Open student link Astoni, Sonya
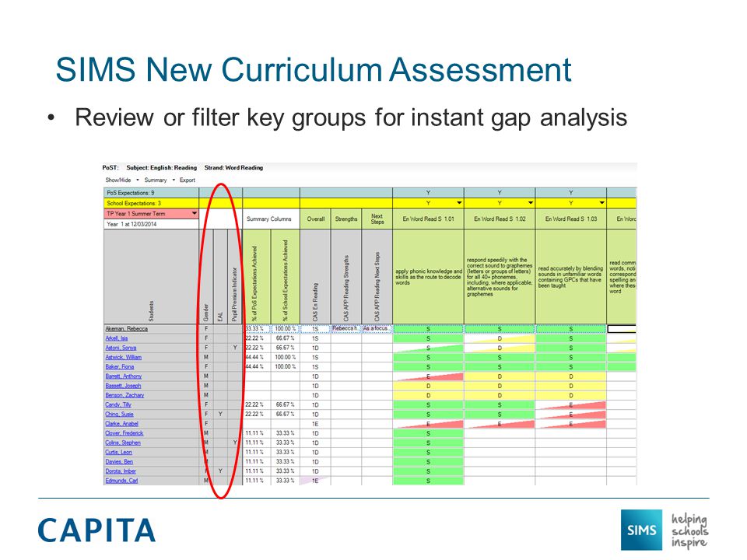 coord(121,348)
